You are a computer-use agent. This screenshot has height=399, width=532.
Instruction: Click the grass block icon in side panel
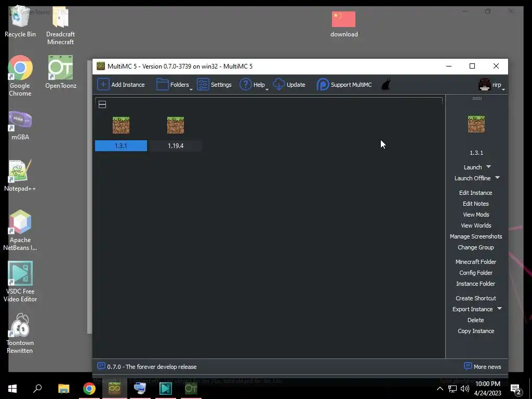pyautogui.click(x=476, y=124)
